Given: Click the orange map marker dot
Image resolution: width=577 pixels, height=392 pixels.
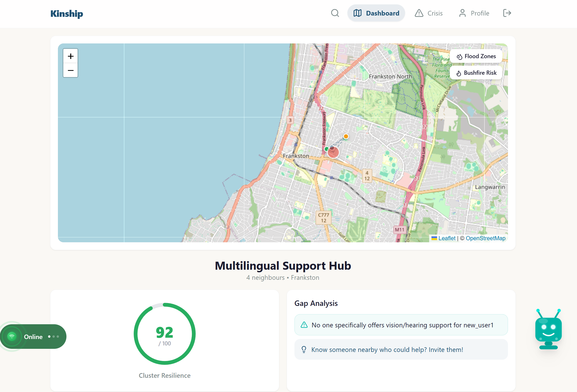Looking at the screenshot, I should 346,136.
